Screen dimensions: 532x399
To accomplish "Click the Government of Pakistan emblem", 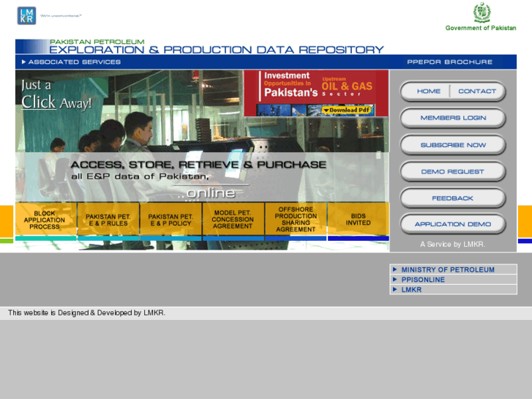I will pos(482,12).
